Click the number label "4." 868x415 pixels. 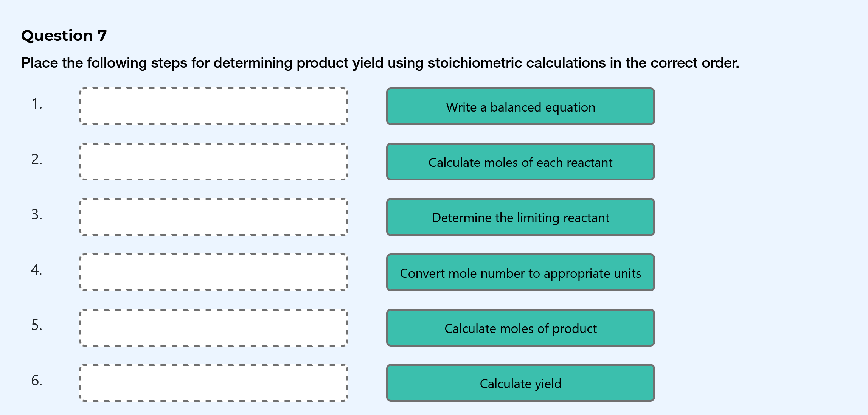[x=37, y=270]
